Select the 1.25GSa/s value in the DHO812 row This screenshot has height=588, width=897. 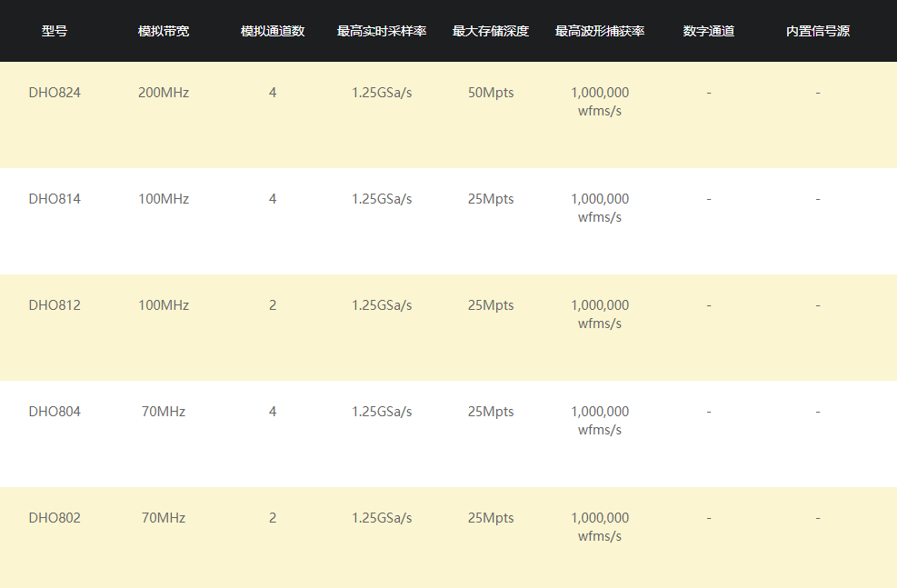point(382,305)
